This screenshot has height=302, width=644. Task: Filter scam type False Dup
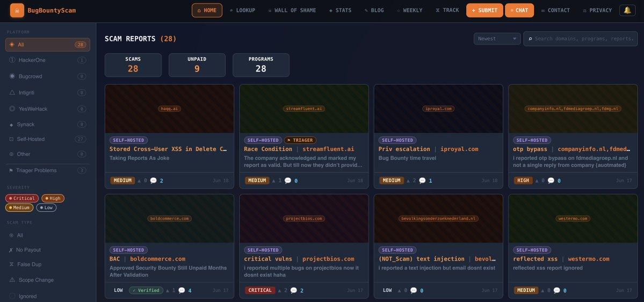[48, 264]
